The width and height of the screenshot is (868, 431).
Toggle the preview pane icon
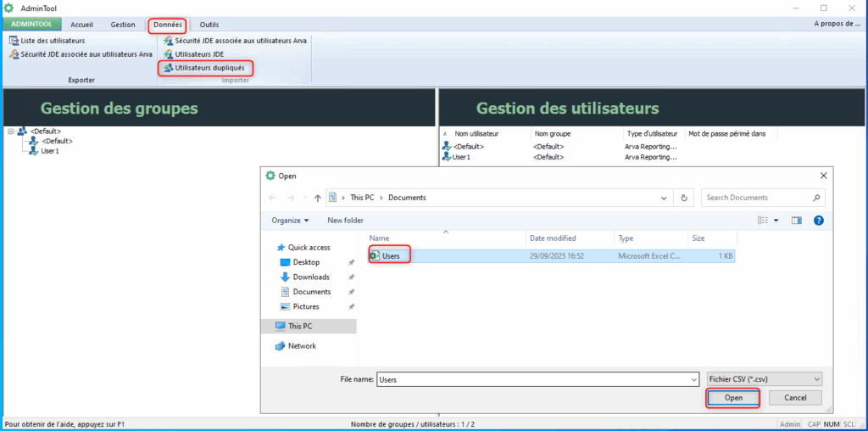click(x=796, y=221)
